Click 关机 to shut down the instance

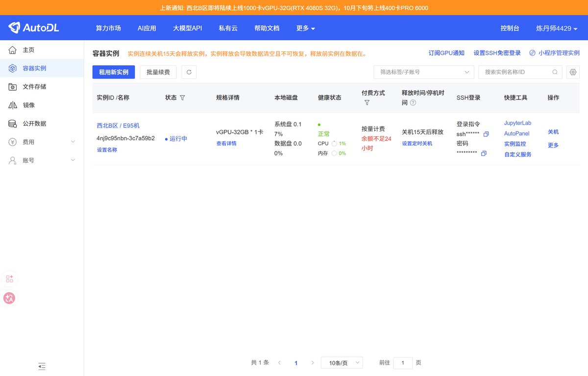[x=553, y=132]
